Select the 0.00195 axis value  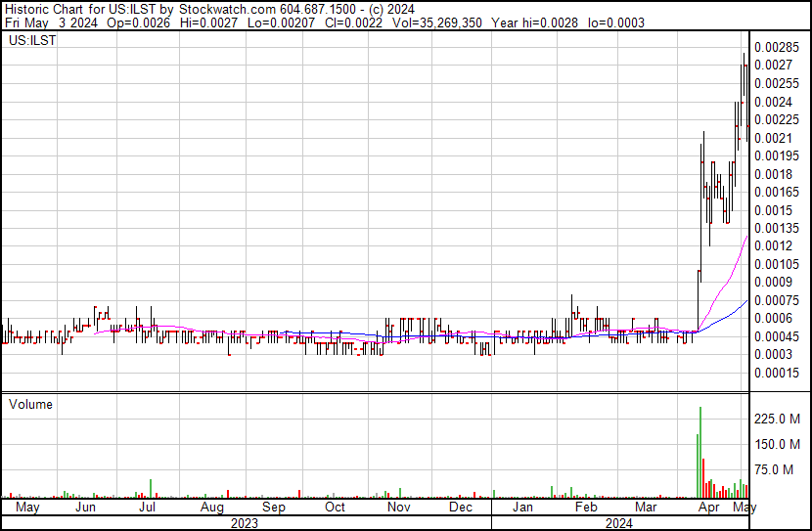777,155
